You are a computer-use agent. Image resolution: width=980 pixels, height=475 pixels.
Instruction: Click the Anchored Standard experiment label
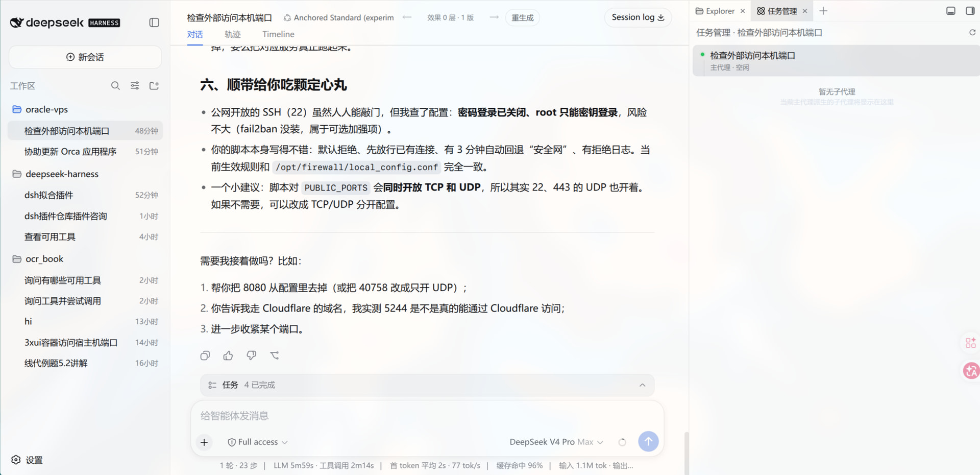(x=338, y=17)
